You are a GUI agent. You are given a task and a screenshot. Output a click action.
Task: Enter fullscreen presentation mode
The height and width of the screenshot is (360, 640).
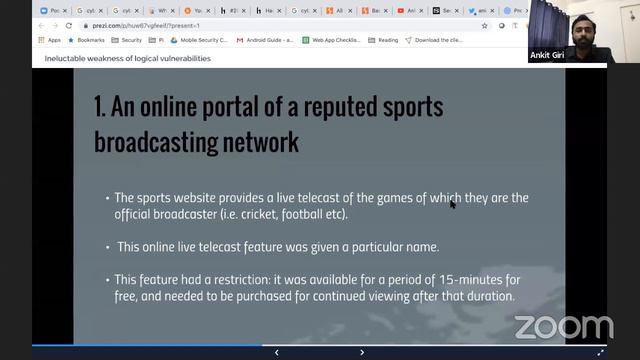click(x=600, y=352)
